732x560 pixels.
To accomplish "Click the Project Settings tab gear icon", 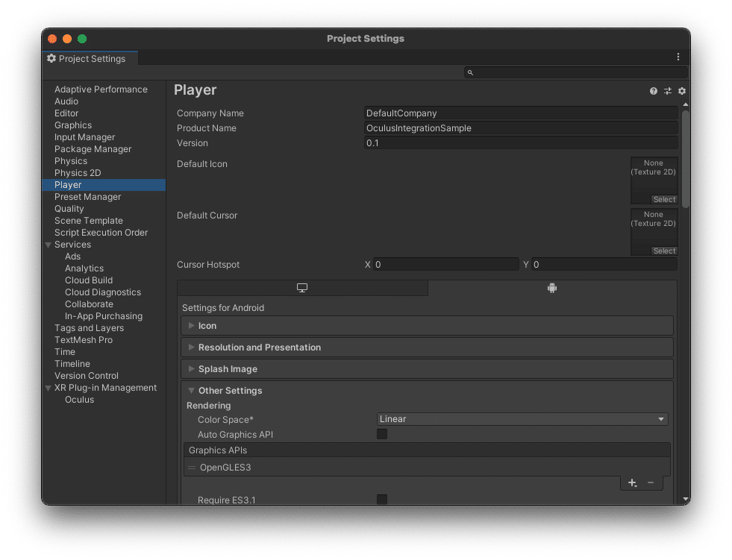I will [x=51, y=58].
